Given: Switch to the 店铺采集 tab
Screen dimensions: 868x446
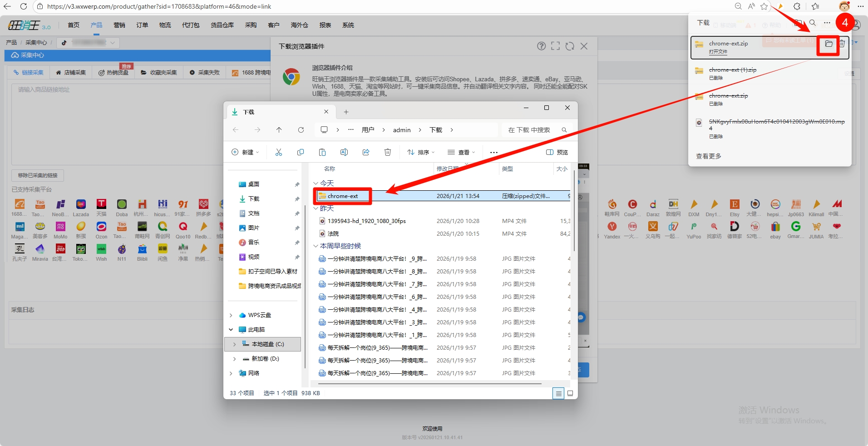Looking at the screenshot, I should click(x=71, y=73).
